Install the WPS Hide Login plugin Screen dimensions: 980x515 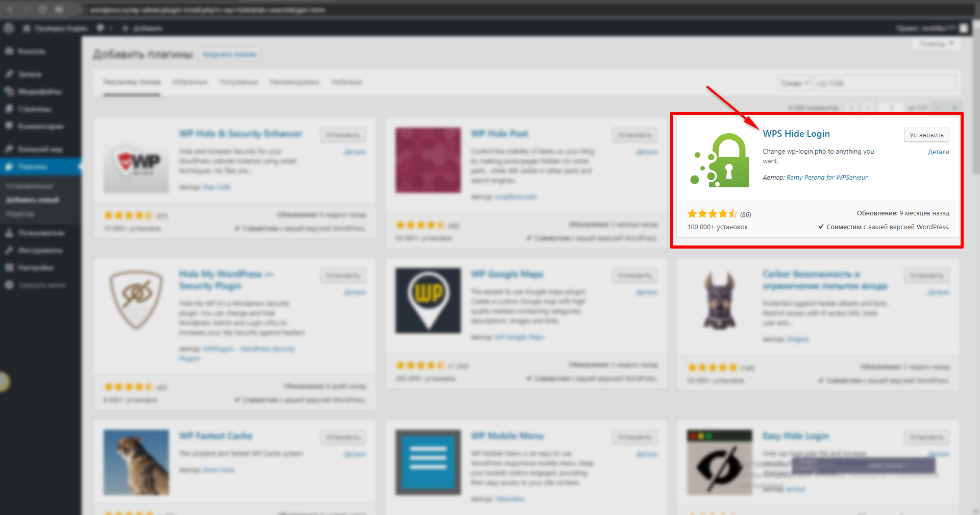[926, 135]
